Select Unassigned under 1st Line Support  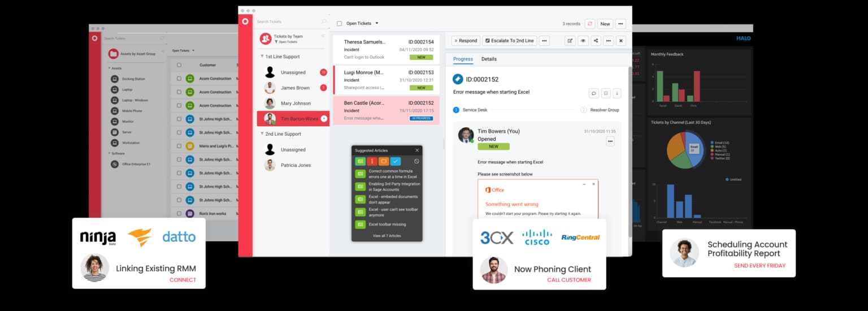293,72
